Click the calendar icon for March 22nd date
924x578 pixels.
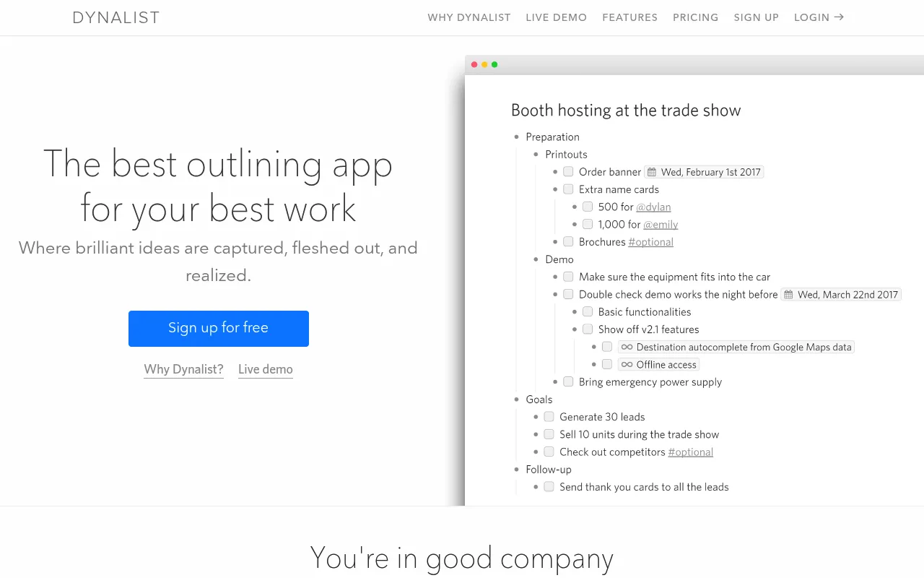pyautogui.click(x=788, y=294)
